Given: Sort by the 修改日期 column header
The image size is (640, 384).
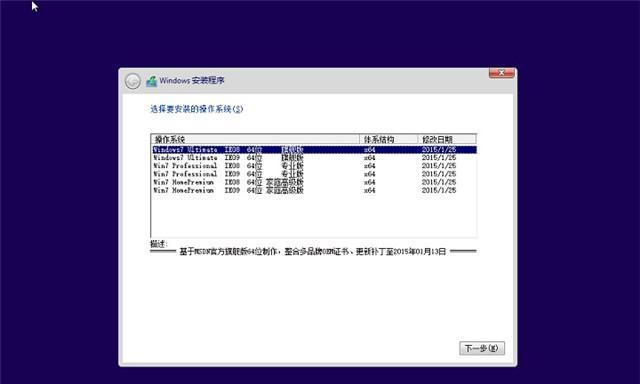Looking at the screenshot, I should click(x=447, y=140).
